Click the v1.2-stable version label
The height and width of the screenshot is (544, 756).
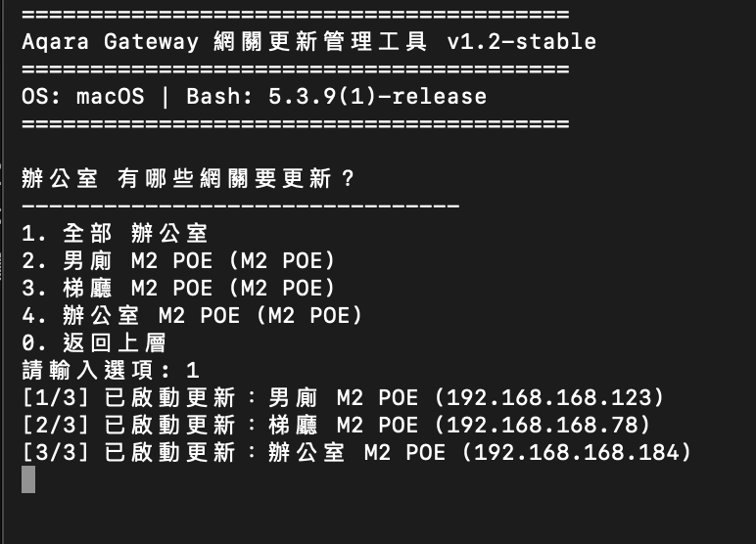(x=520, y=42)
